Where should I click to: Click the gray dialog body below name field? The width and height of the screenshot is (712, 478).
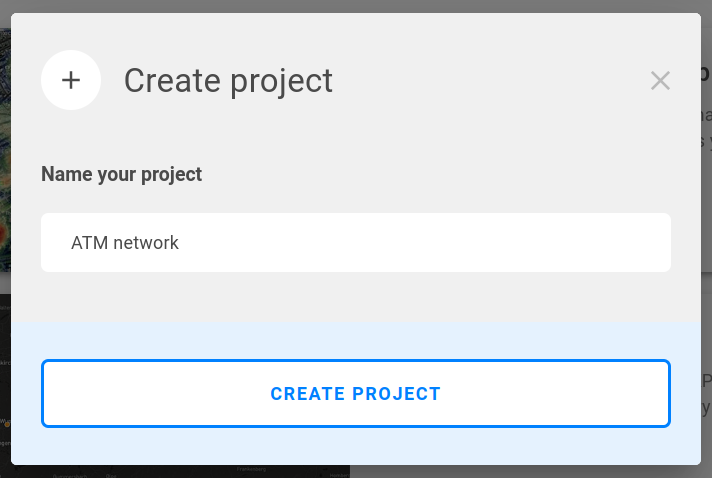[355, 297]
